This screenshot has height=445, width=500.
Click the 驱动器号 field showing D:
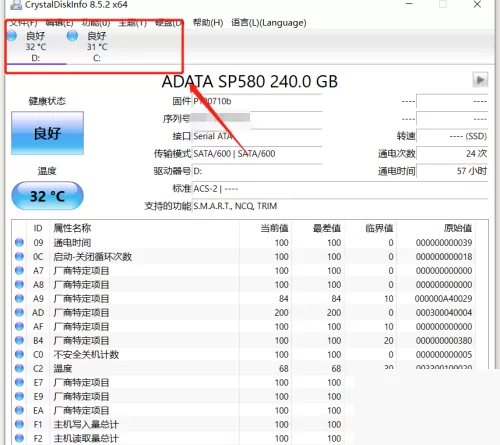(257, 171)
